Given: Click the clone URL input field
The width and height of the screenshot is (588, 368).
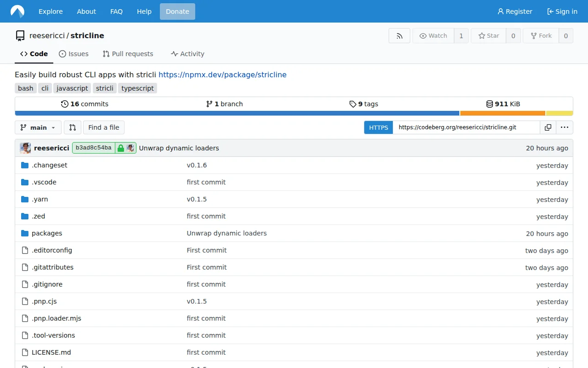Looking at the screenshot, I should coord(466,127).
